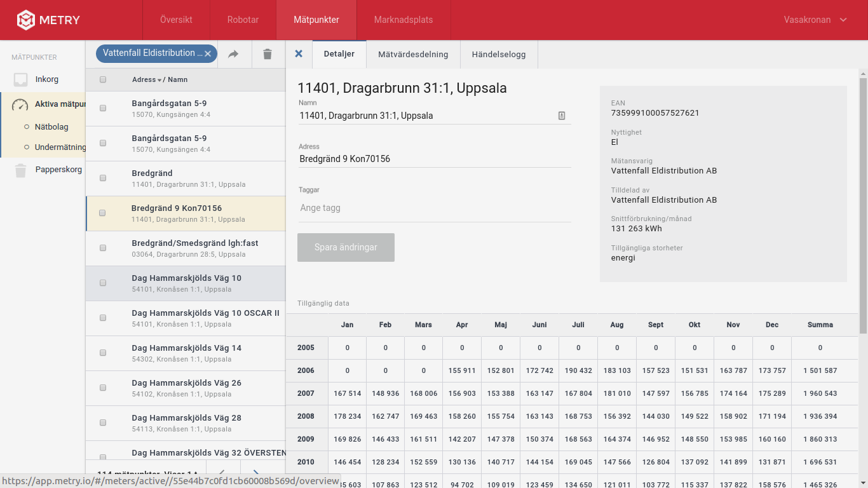This screenshot has height=488, width=868.
Task: Check the Bredgränd/Smedsgränd lgh:fast checkbox
Action: click(x=103, y=248)
